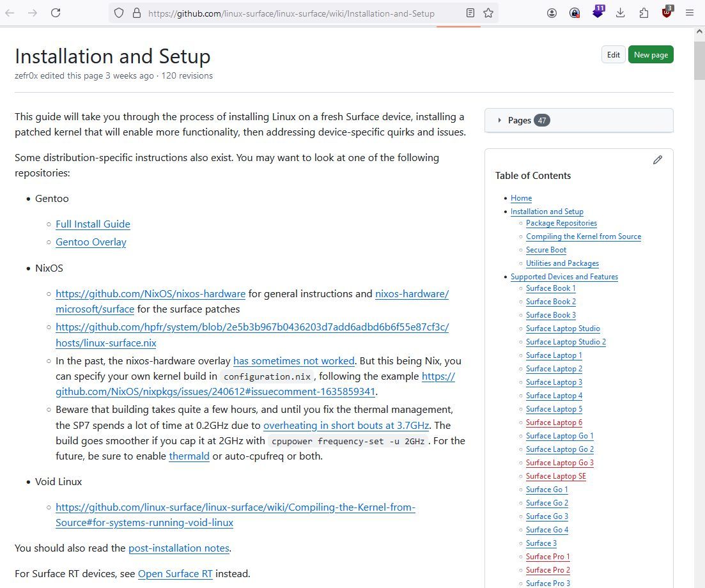
Task: Open Package Repositories in the sidebar
Action: pos(562,223)
